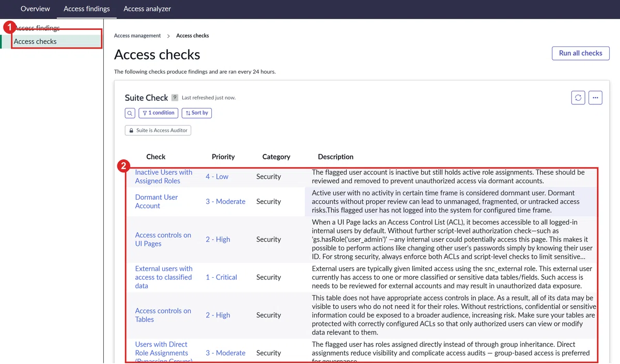The image size is (620, 364).
Task: Open the Sort by control
Action: 197,113
